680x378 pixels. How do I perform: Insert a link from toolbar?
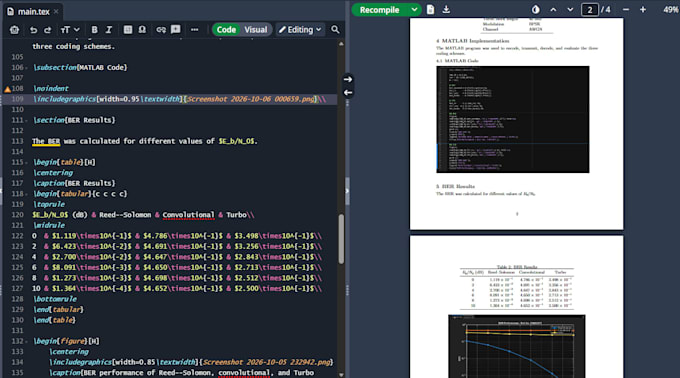click(x=161, y=29)
